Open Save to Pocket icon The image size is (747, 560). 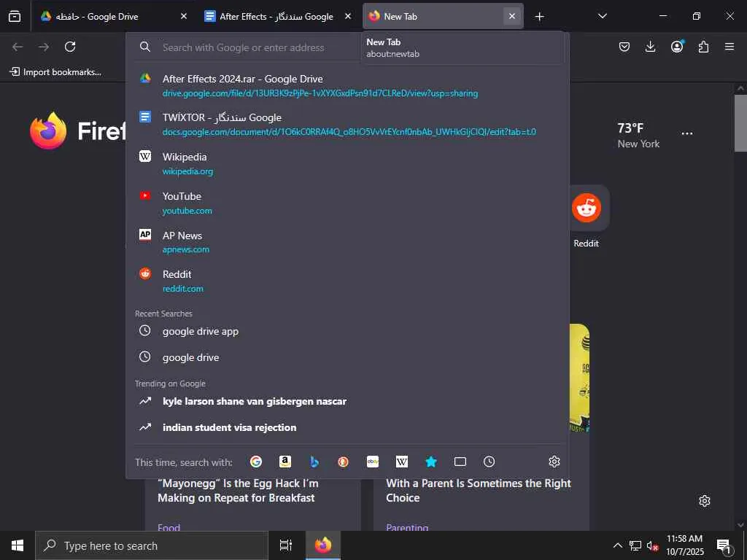[624, 47]
